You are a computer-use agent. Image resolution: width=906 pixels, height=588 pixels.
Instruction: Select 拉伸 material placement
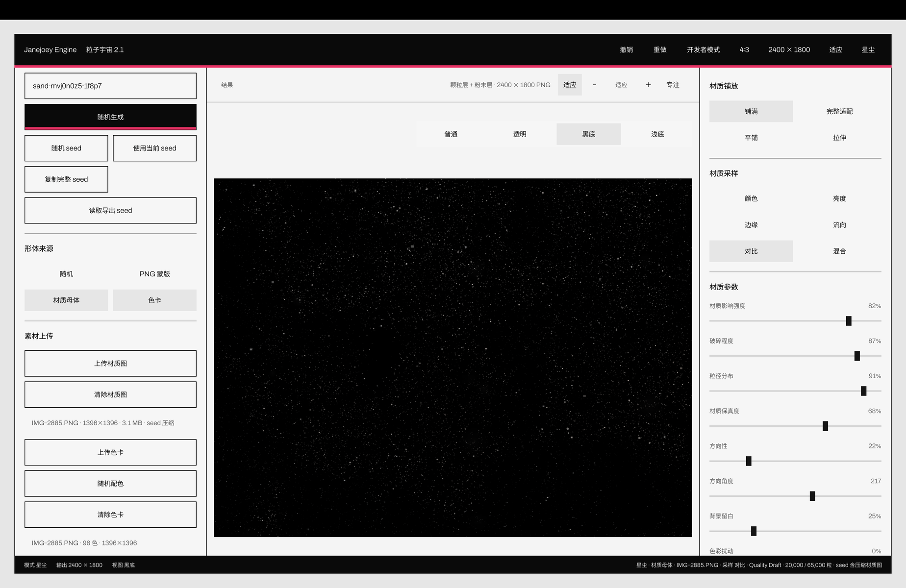click(839, 138)
